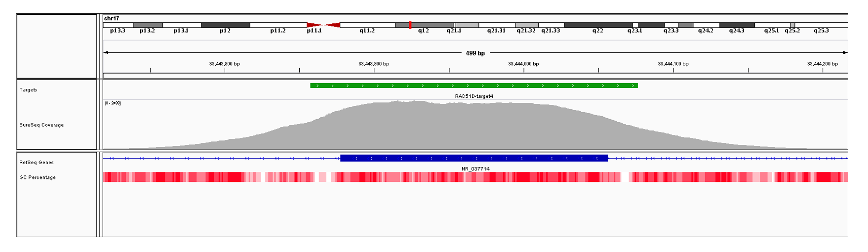Image resolution: width=868 pixels, height=252 pixels.
Task: Select the q24.3 cytoband
Action: (x=737, y=25)
